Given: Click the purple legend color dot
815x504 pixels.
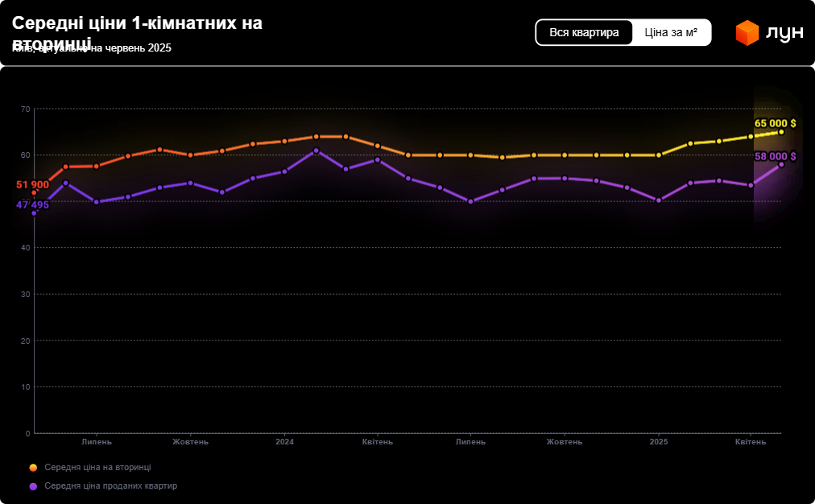Looking at the screenshot, I should click(33, 486).
